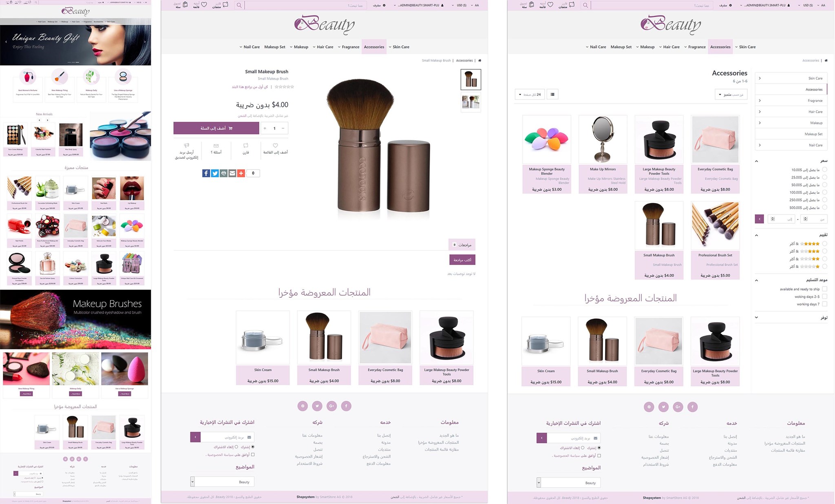Click the megaphone email-a-friend icon
The width and height of the screenshot is (835, 504).
(186, 146)
